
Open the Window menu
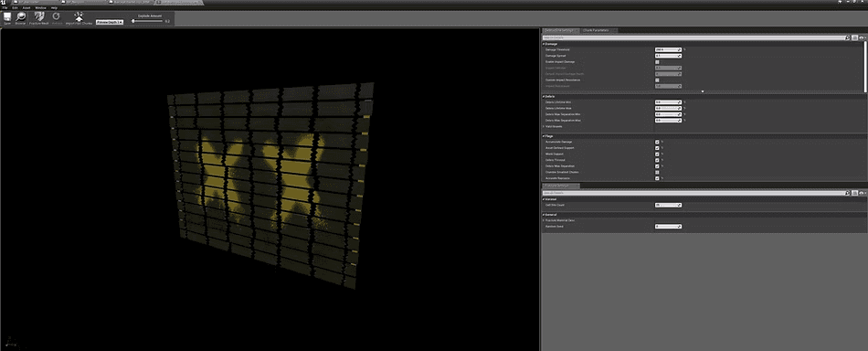40,7
